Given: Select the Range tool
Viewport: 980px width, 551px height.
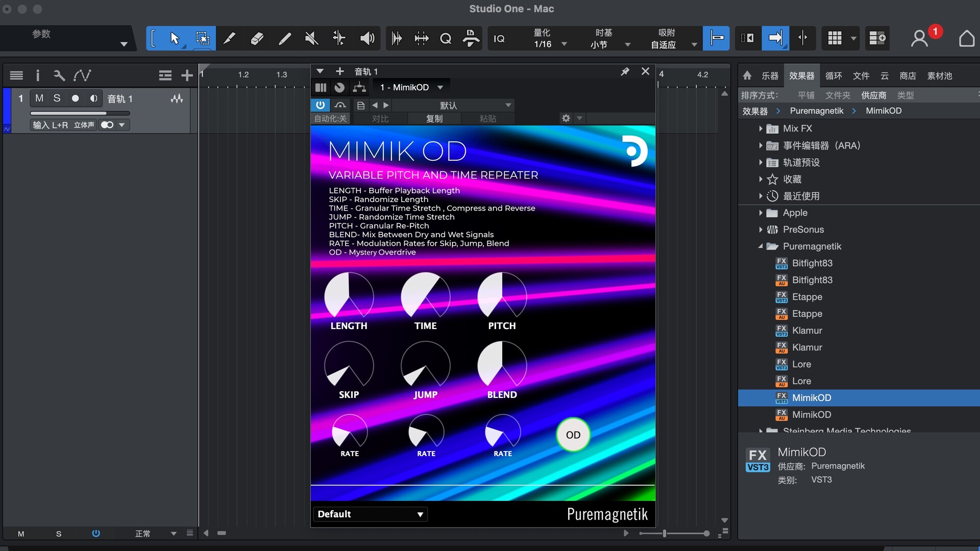Looking at the screenshot, I should coord(202,38).
